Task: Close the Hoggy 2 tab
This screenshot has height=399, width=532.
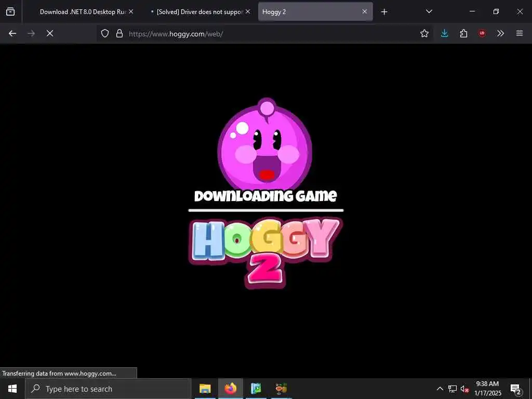Action: click(364, 11)
